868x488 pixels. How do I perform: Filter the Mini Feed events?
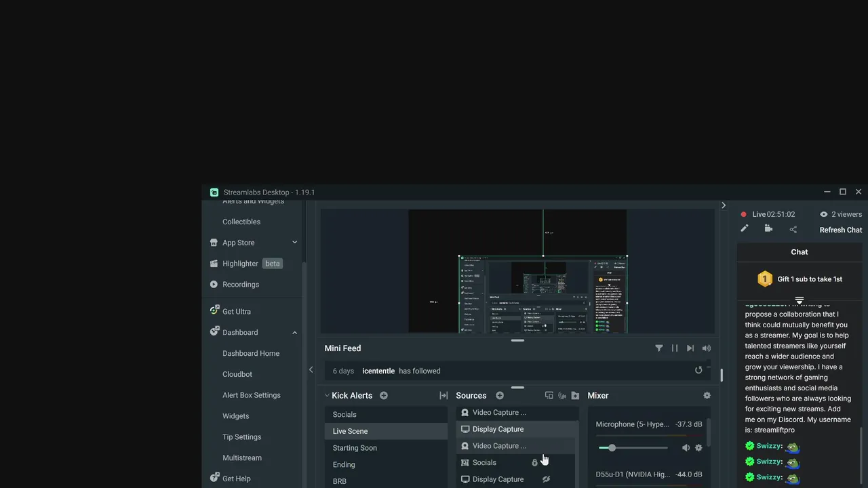click(x=658, y=348)
